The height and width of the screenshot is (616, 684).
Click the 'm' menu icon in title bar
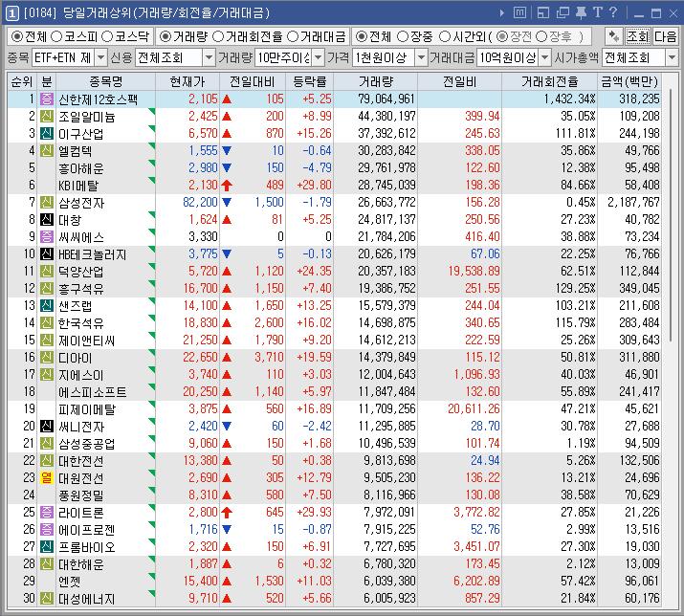tap(519, 12)
